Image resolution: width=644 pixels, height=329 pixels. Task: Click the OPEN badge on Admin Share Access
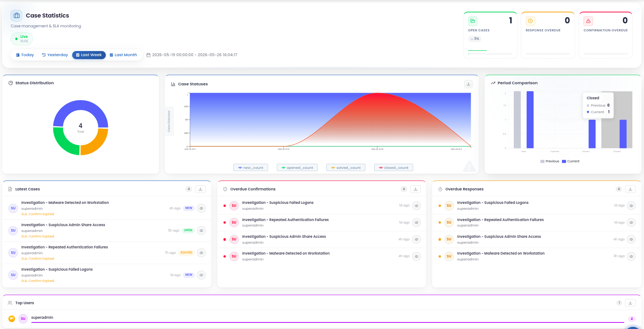coord(188,231)
